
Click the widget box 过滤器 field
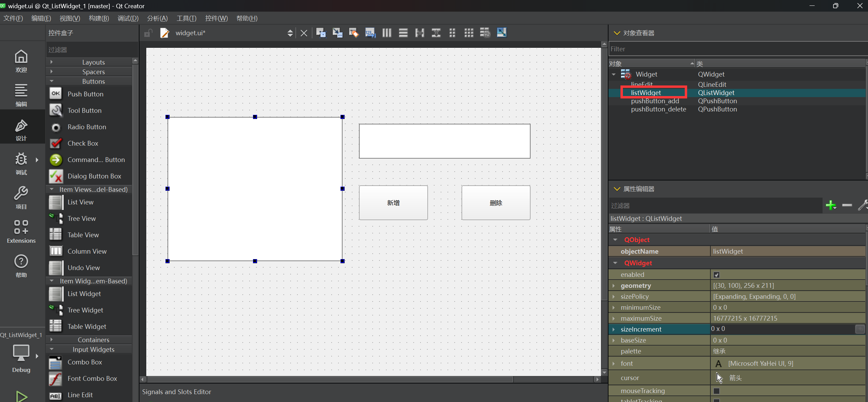point(92,50)
